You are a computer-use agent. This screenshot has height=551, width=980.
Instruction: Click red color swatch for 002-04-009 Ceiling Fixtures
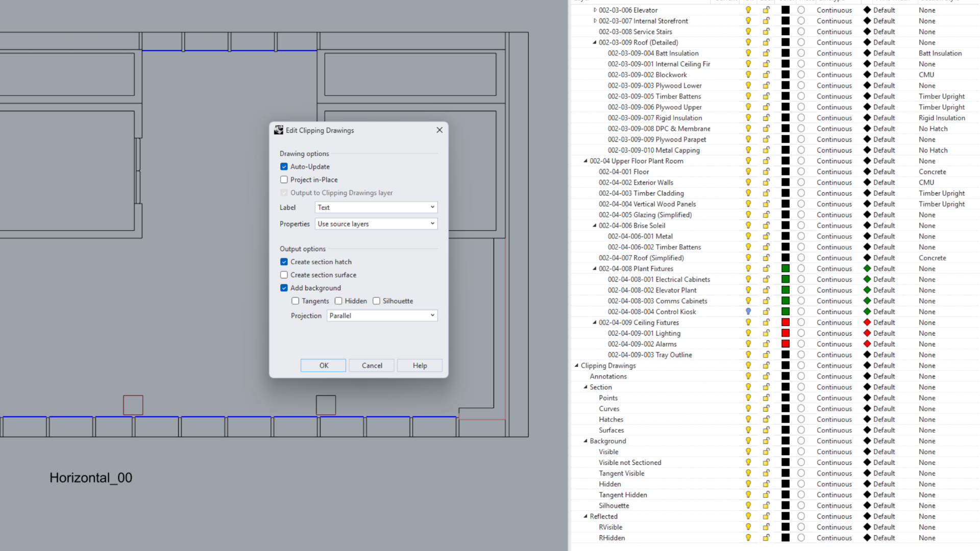click(x=786, y=322)
